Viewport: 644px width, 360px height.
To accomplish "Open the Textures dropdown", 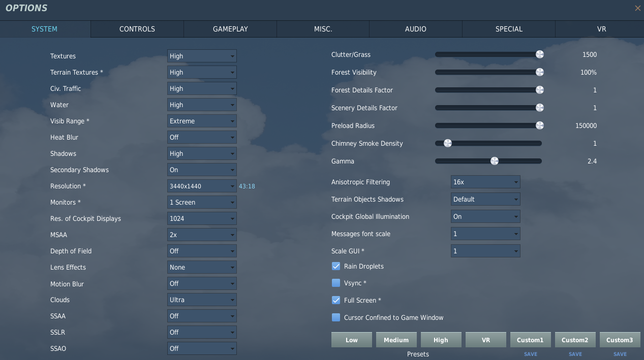I will pos(202,56).
